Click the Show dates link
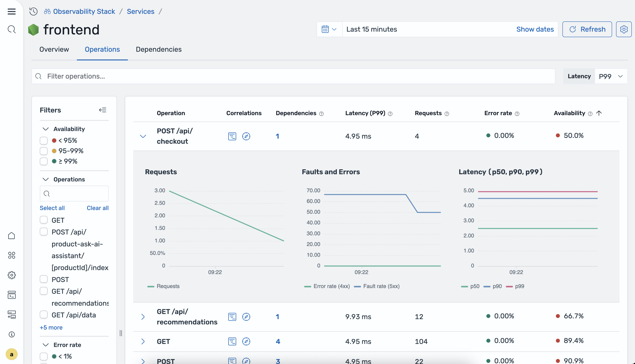 coord(535,29)
